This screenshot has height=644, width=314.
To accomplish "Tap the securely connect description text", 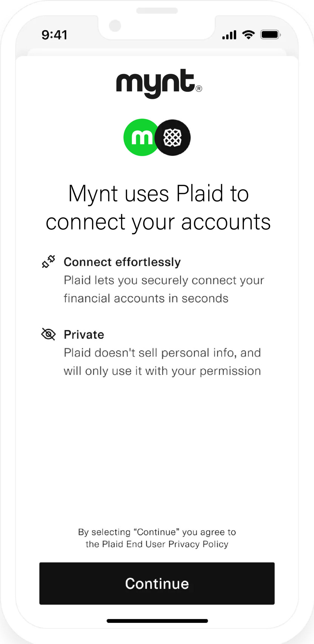I will pyautogui.click(x=164, y=289).
